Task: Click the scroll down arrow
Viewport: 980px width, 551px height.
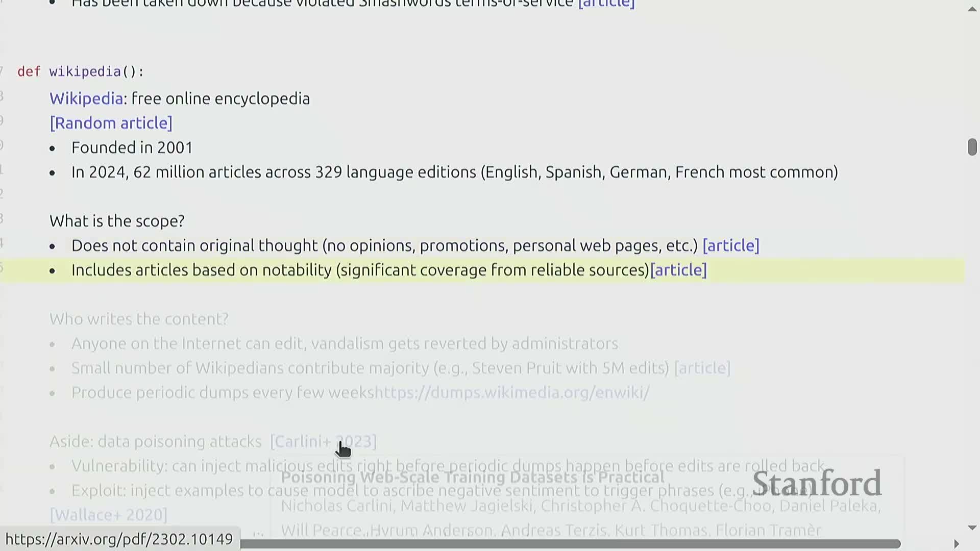Action: 972,528
